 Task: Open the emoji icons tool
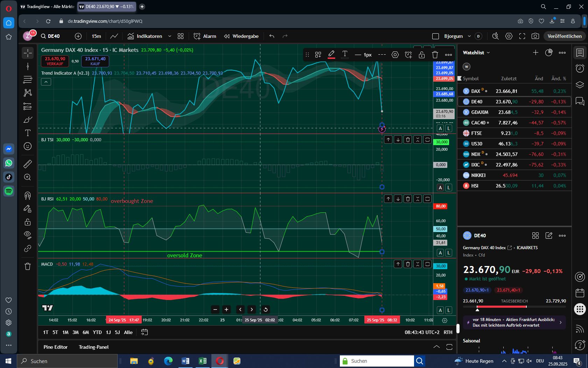tap(28, 146)
